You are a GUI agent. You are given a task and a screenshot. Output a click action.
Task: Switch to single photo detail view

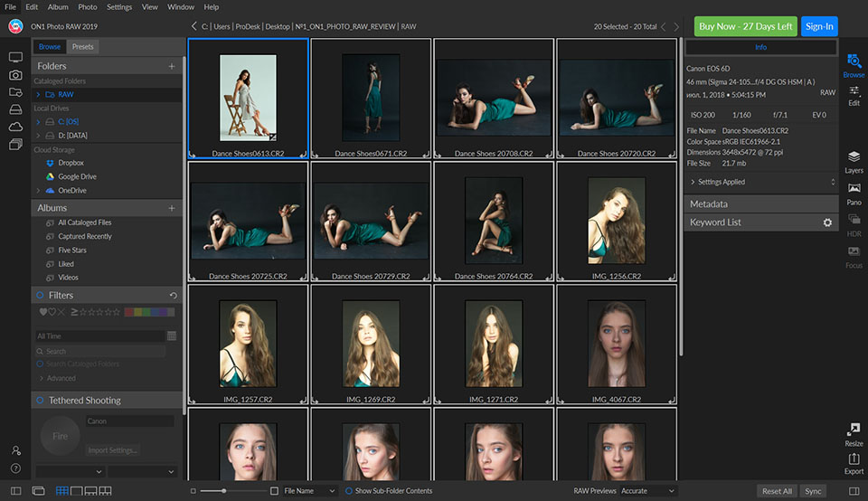76,490
